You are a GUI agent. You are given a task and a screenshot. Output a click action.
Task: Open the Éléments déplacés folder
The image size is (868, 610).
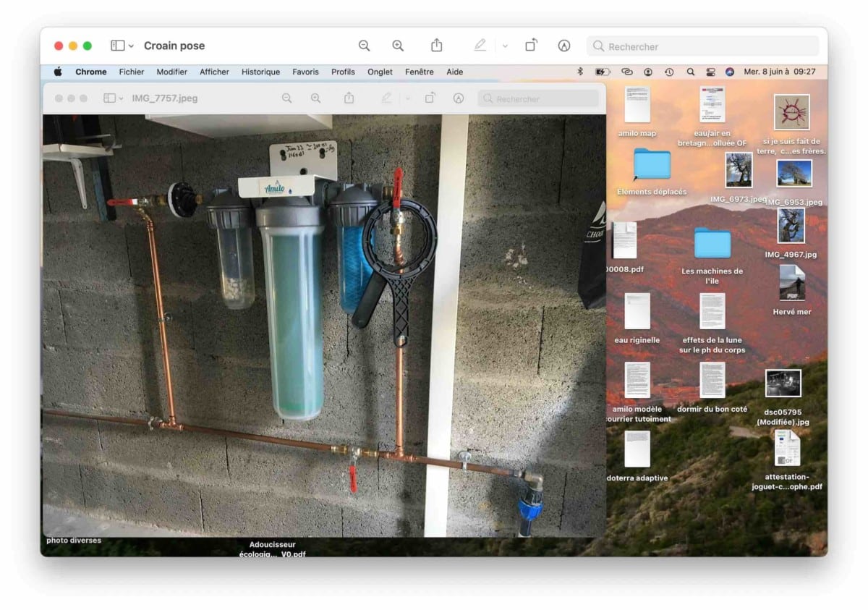[652, 165]
